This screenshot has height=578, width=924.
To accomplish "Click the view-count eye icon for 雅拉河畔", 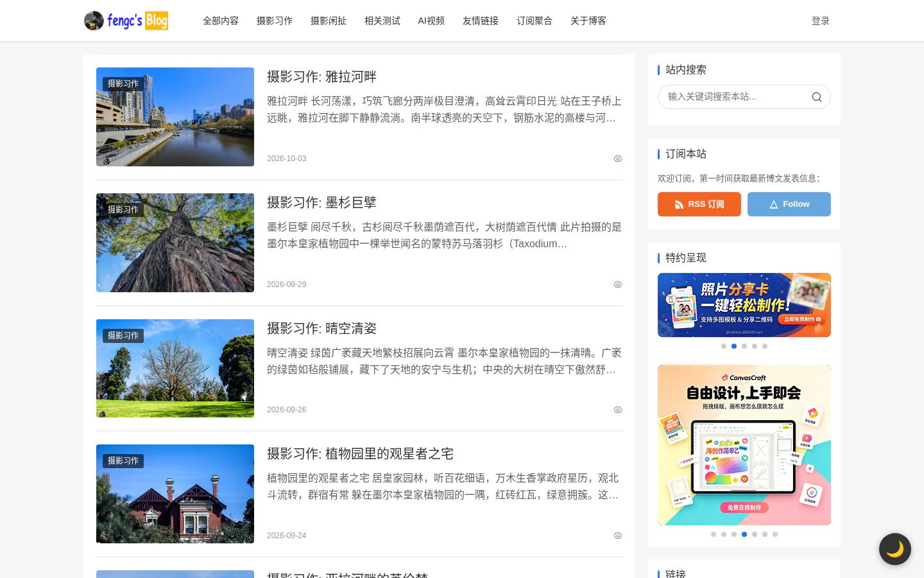I will (618, 159).
